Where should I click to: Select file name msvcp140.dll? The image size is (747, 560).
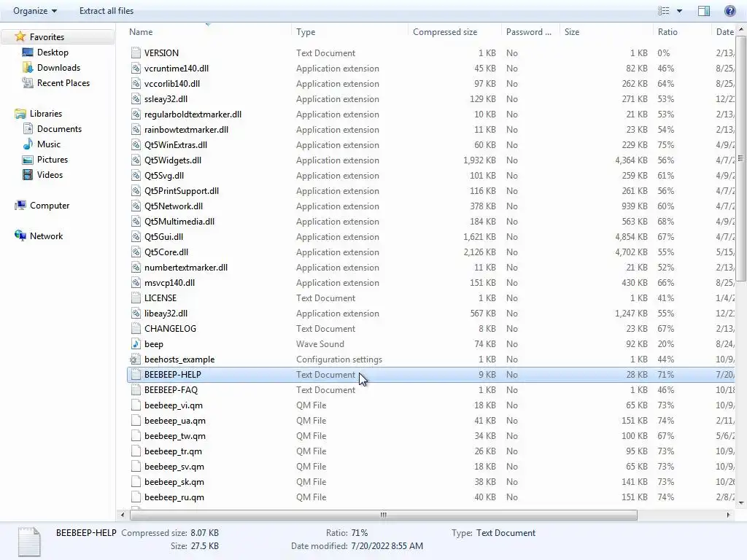169,283
